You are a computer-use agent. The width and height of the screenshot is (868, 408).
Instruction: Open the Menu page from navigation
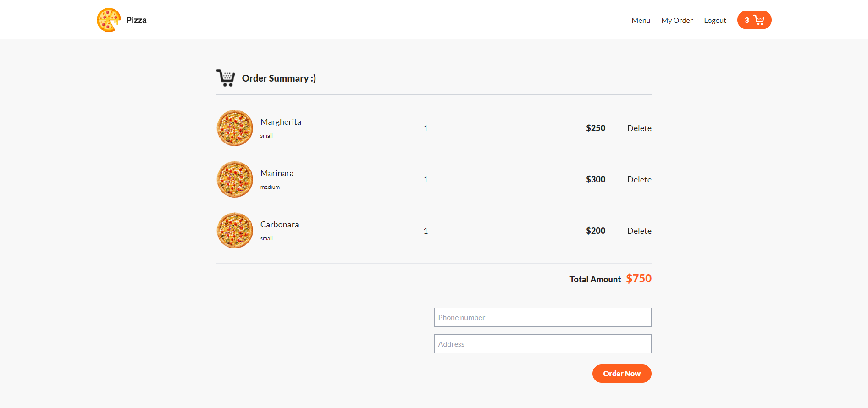(x=641, y=20)
